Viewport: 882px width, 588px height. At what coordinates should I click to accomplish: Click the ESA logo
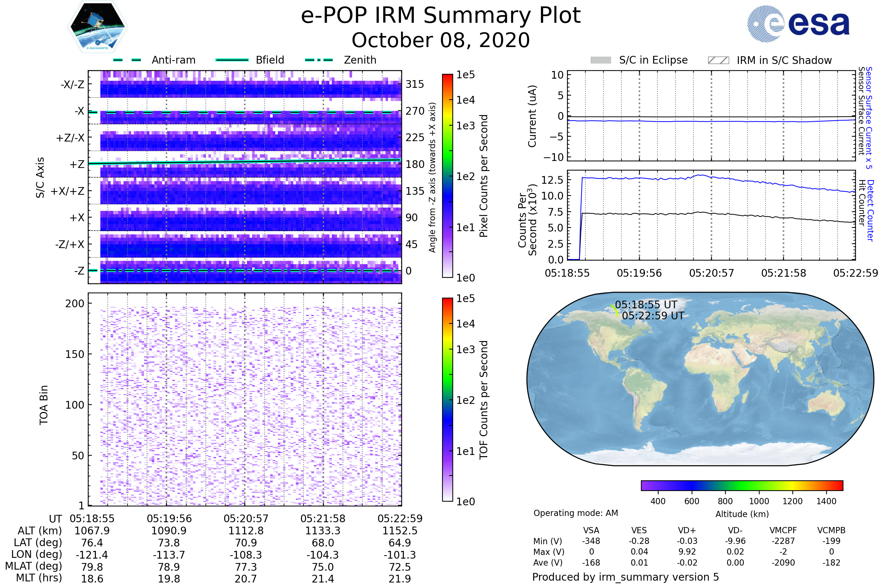(x=799, y=23)
